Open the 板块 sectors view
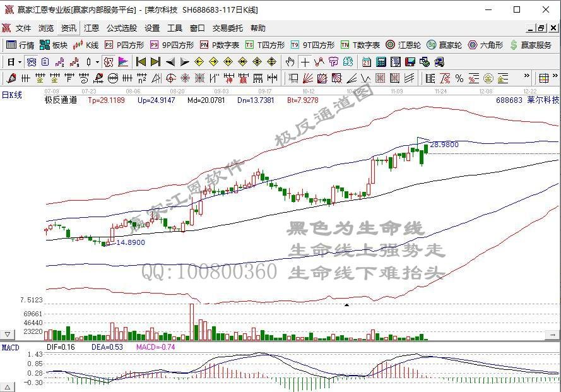Viewport: 561px width, 392px height. (x=53, y=45)
